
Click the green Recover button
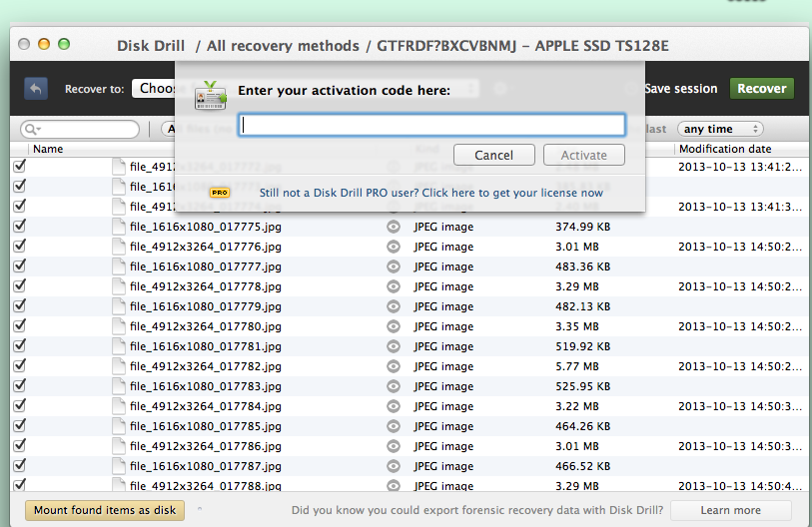(x=762, y=89)
